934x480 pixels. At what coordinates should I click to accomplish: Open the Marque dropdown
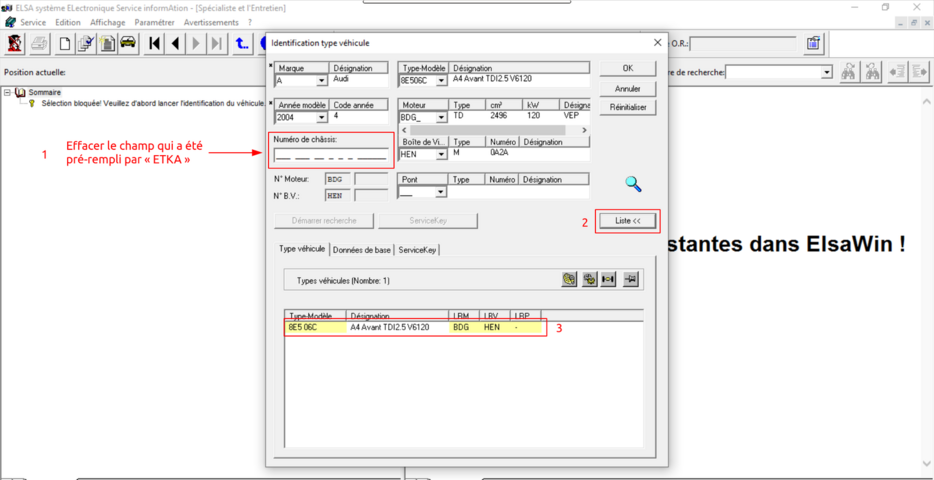point(322,80)
